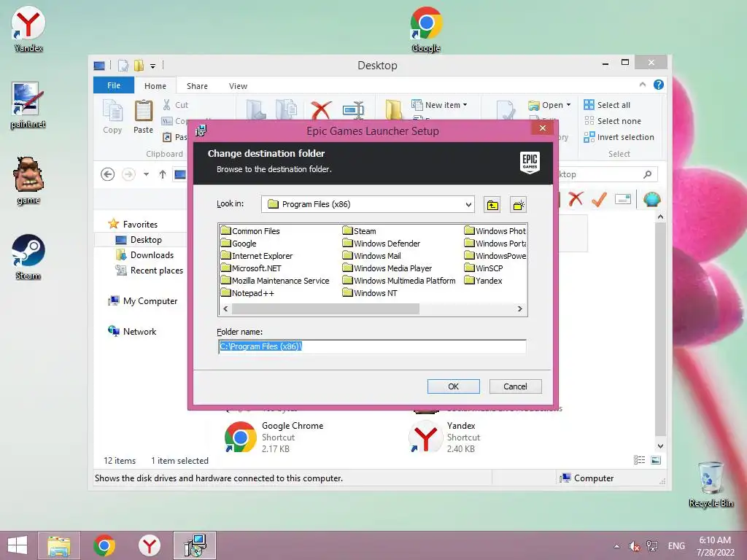
Task: Select the Windows Defender folder
Action: pos(381,244)
